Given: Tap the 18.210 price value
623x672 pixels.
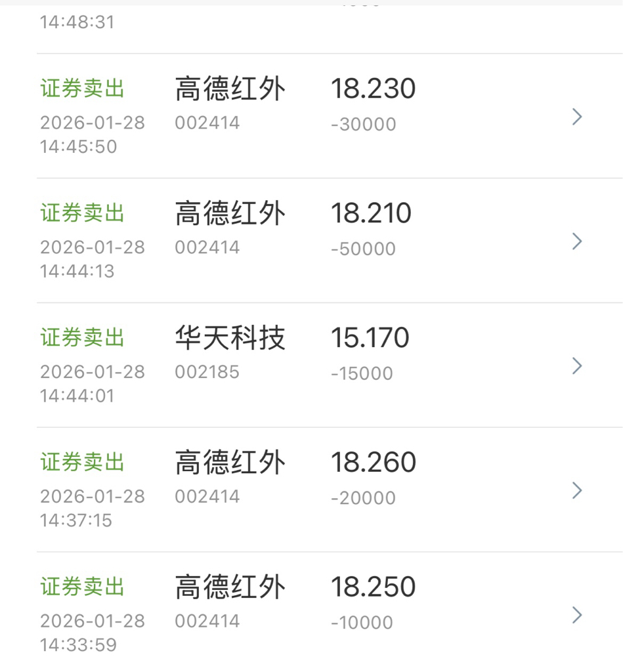Looking at the screenshot, I should tap(371, 214).
